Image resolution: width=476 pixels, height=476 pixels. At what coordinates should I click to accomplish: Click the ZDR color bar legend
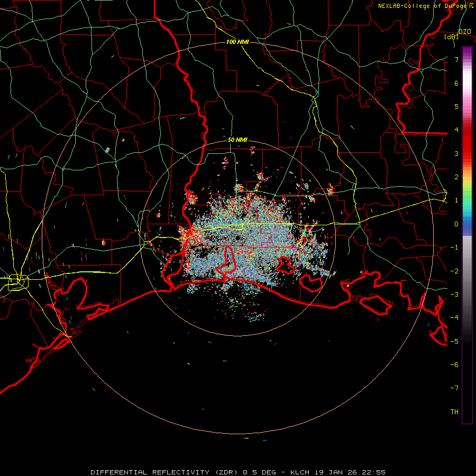pos(467,235)
